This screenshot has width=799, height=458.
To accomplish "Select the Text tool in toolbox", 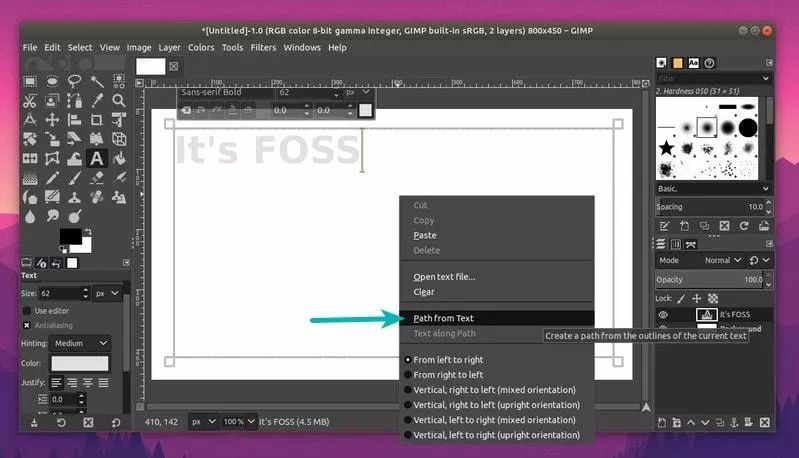I will [x=96, y=158].
